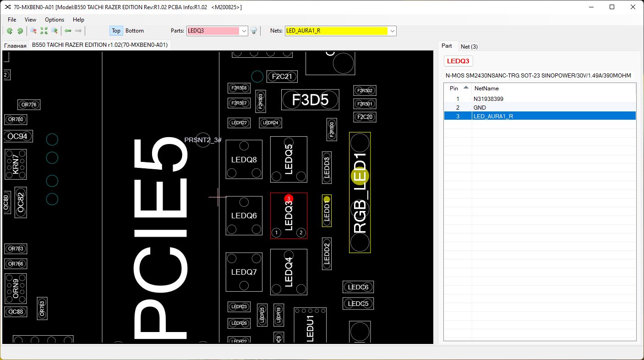
Task: Click the gray forward arrow icon
Action: (x=78, y=31)
